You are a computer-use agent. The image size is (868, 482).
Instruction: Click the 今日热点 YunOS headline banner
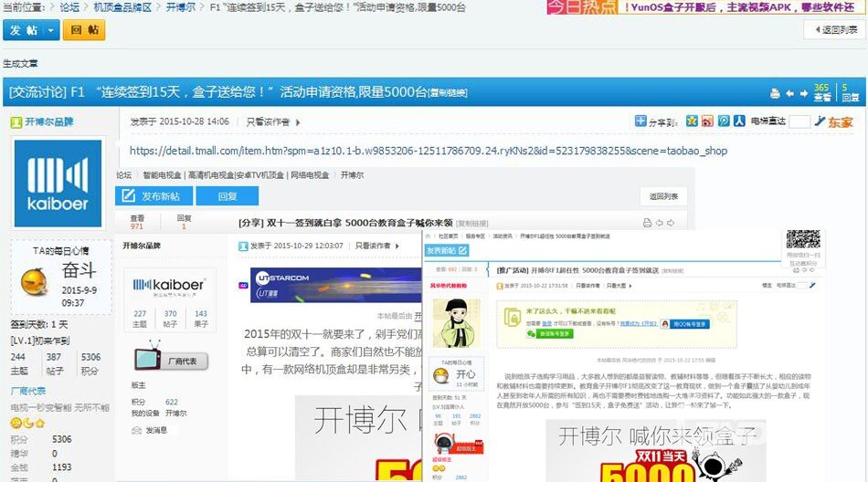click(704, 7)
